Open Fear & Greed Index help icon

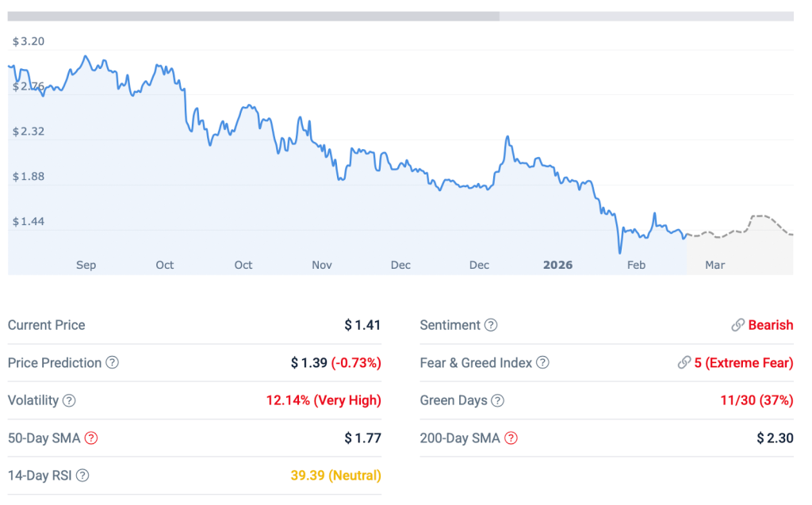(542, 362)
